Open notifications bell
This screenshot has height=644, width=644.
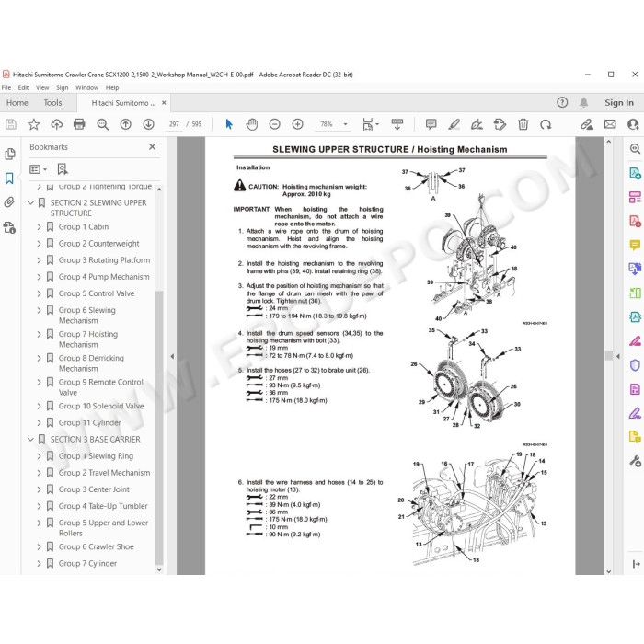(583, 102)
